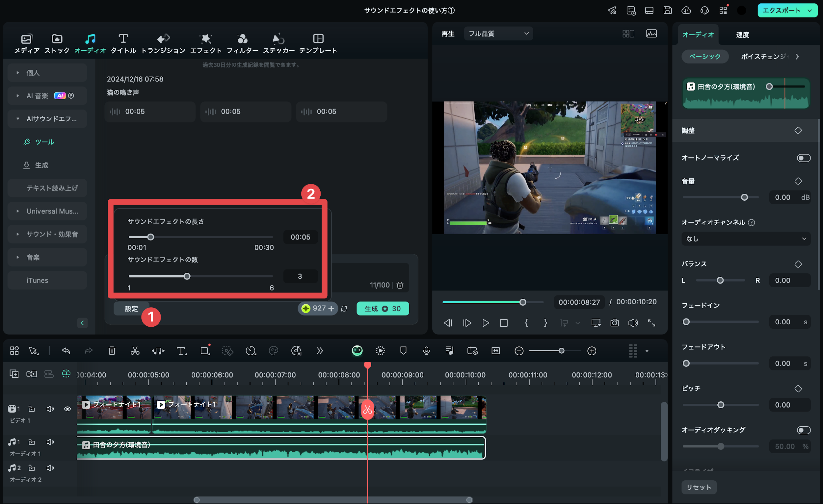
Task: Adjust the サウンドエフェクトの数 slider
Action: 187,276
